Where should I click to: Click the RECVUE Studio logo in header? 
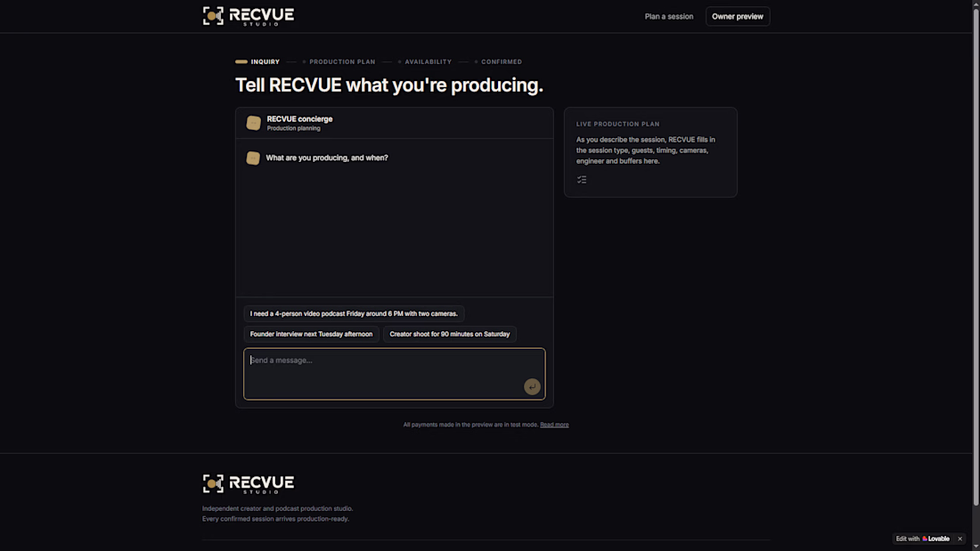[x=249, y=16]
